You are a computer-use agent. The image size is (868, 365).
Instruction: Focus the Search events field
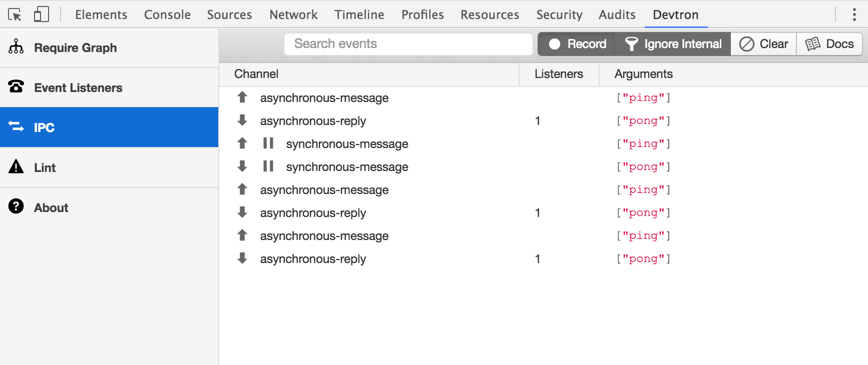tap(408, 44)
